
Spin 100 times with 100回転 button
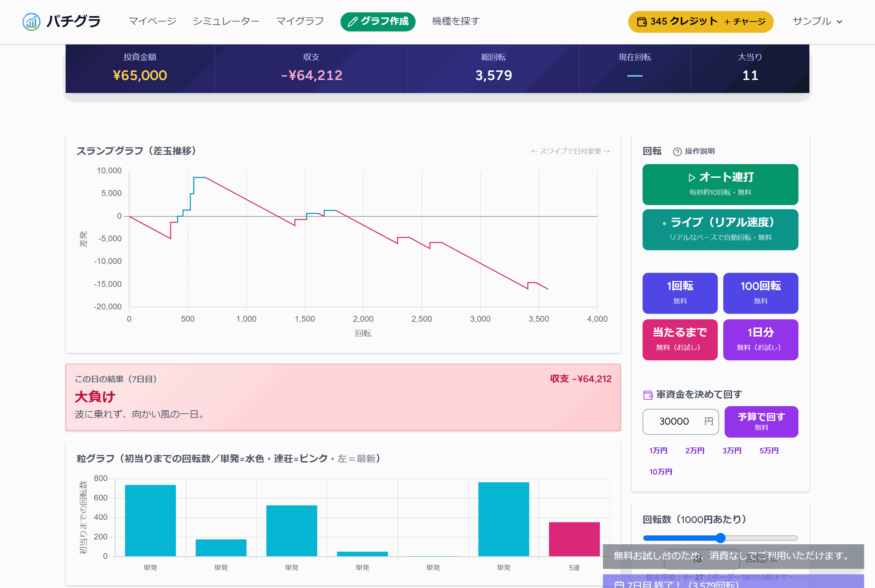coord(760,293)
